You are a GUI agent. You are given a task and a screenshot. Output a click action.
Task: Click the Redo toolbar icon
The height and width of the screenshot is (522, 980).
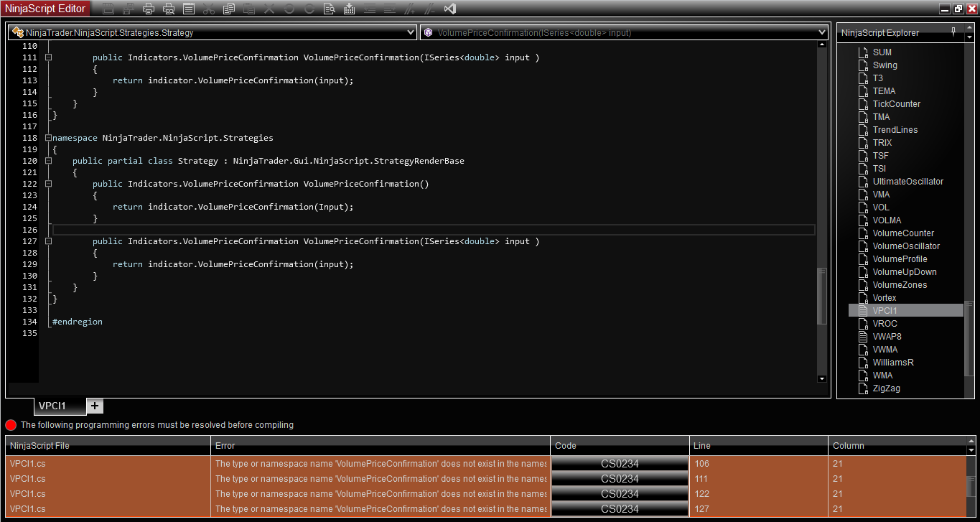309,9
